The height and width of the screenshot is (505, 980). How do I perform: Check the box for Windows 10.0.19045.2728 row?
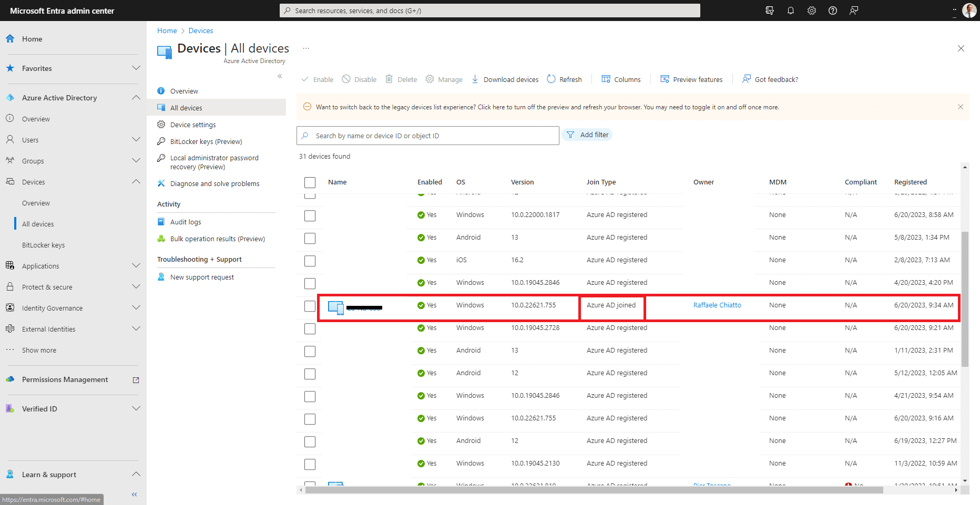click(310, 328)
